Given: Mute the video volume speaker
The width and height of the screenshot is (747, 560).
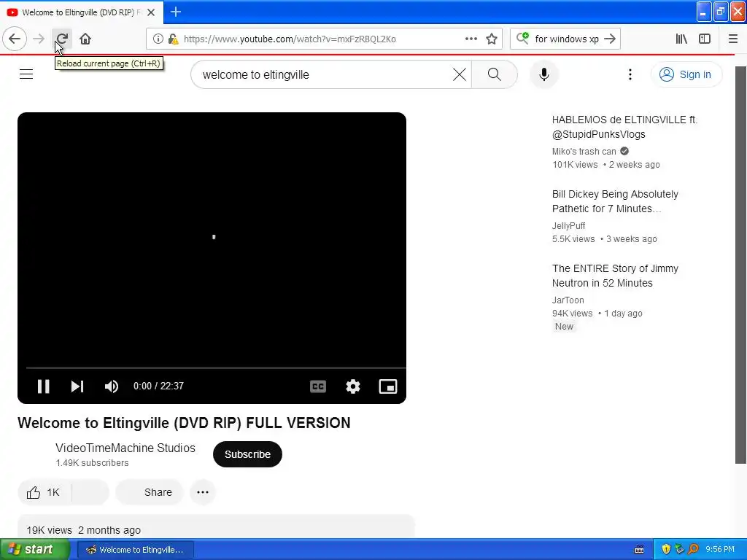Looking at the screenshot, I should point(112,386).
